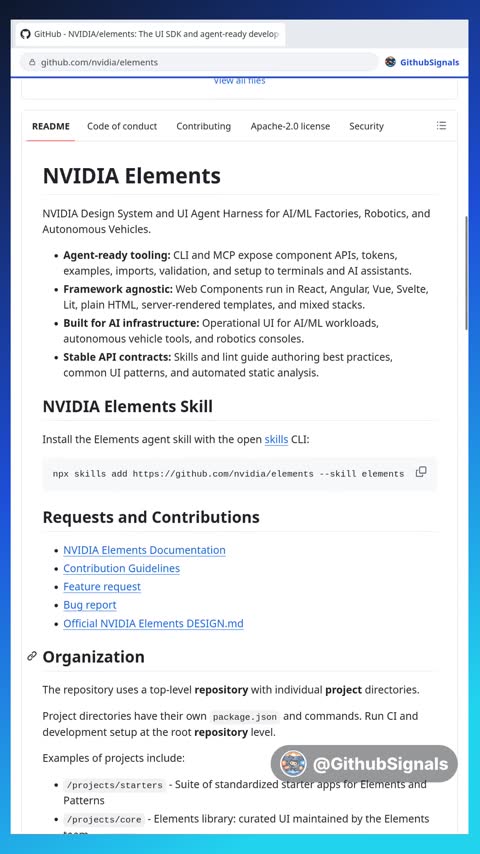Viewport: 480px width, 854px height.
Task: Click the GithubSignals label beside address bar
Action: pos(430,62)
